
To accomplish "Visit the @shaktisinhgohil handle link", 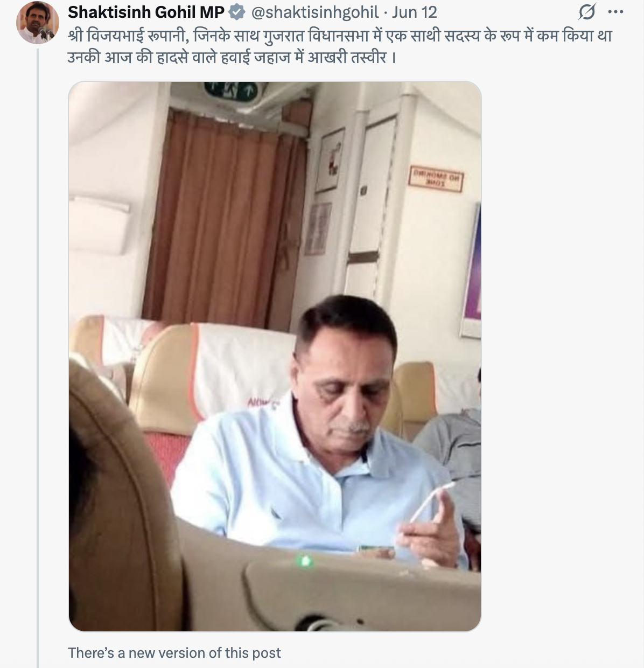I will 315,12.
